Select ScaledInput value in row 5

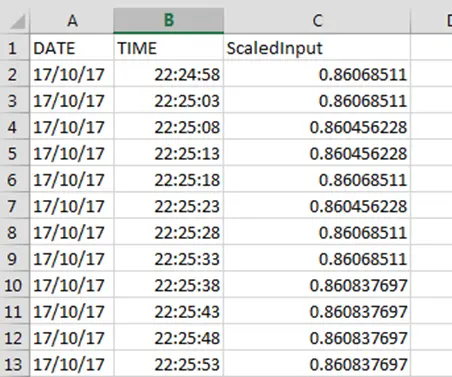[317, 153]
